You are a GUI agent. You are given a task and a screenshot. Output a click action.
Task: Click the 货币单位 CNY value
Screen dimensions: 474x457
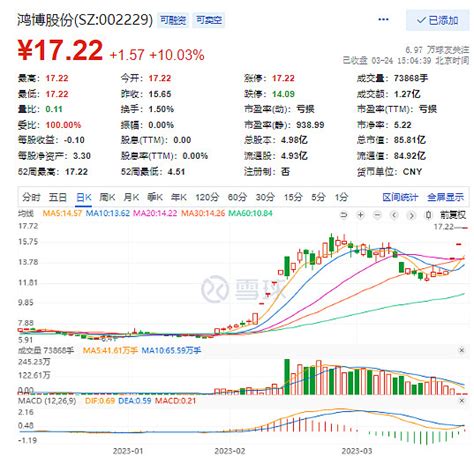(x=413, y=172)
